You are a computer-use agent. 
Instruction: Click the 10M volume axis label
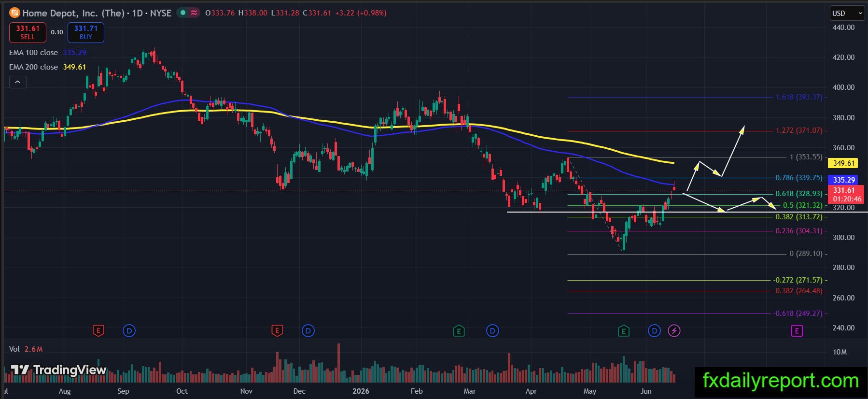click(840, 352)
